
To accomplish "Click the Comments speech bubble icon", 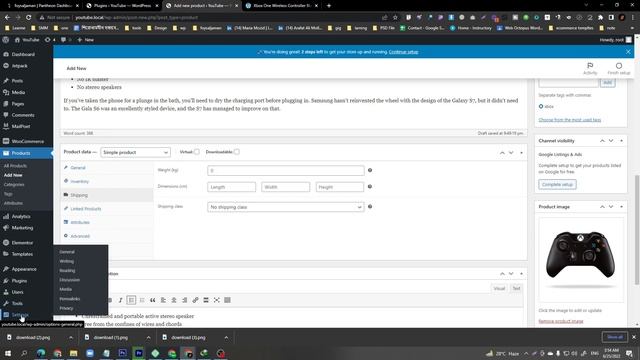I will coord(6,115).
